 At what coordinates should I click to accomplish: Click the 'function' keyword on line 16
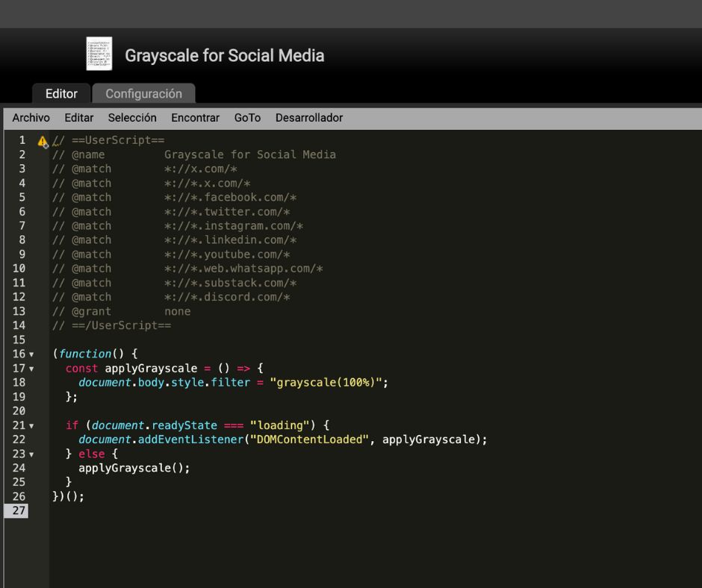85,354
